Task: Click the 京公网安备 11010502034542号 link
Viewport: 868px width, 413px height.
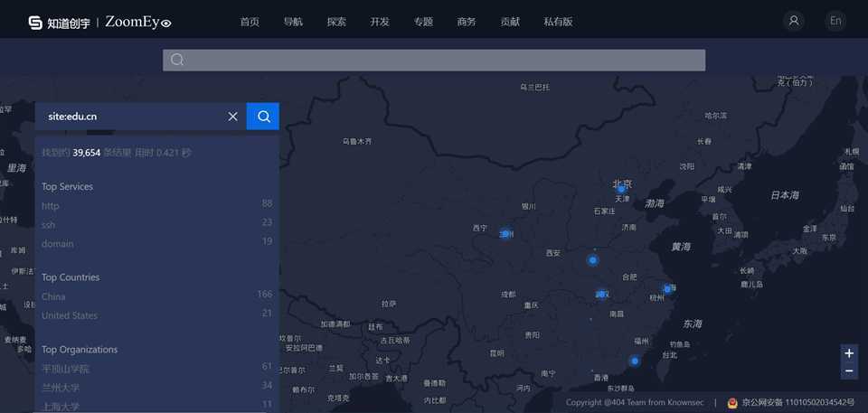Action: pyautogui.click(x=797, y=402)
